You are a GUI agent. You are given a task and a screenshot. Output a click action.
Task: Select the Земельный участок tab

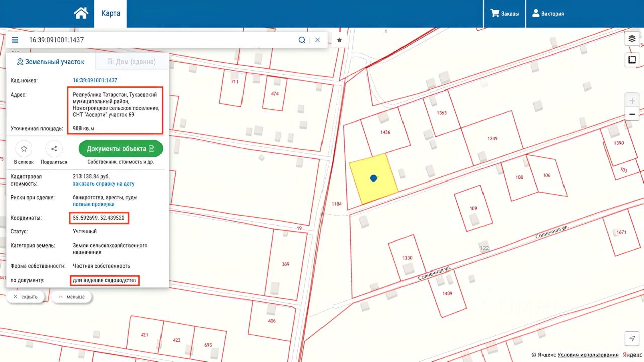pyautogui.click(x=50, y=62)
